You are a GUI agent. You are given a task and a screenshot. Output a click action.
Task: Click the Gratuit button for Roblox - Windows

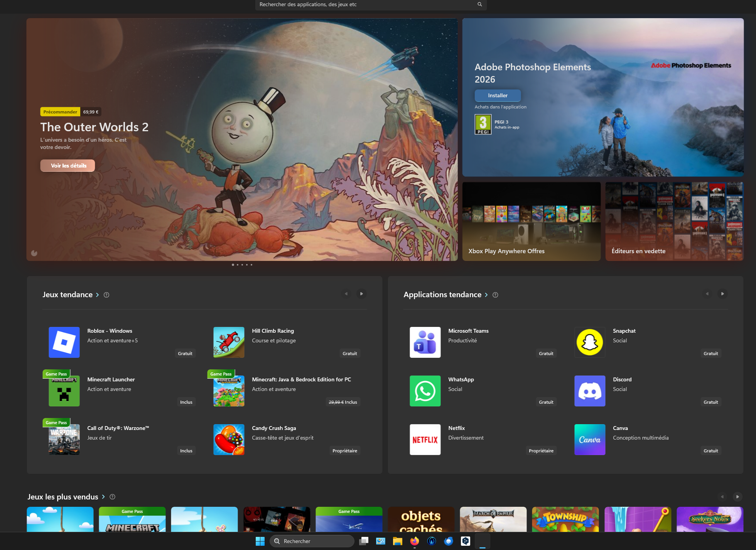[185, 353]
